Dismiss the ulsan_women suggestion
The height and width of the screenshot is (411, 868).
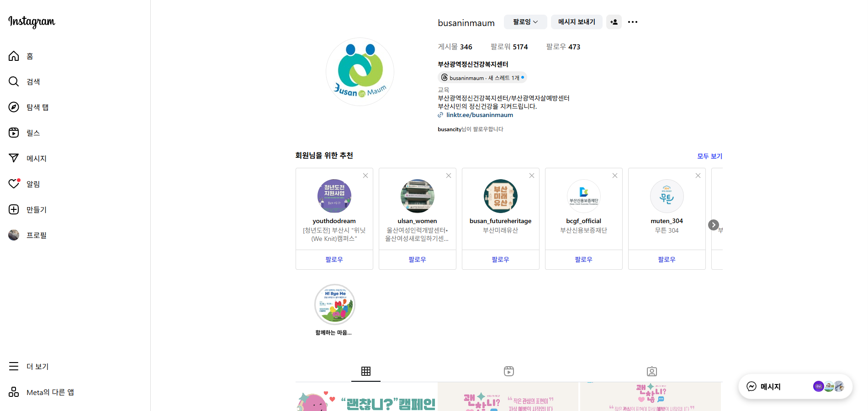tap(449, 176)
